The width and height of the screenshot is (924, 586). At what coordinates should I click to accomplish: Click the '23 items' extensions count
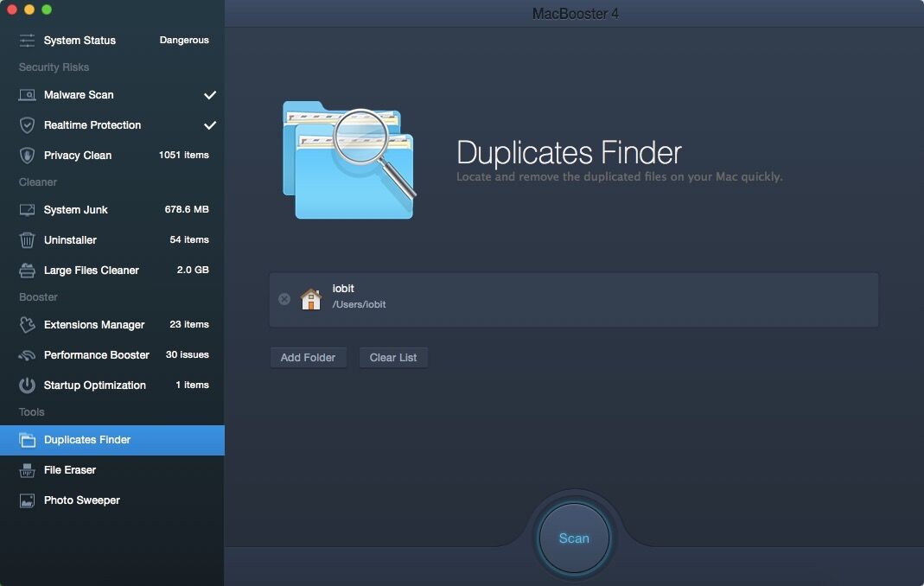189,324
